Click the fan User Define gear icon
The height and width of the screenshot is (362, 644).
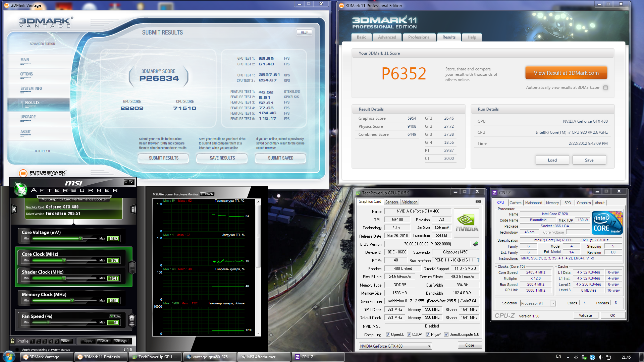point(132,319)
